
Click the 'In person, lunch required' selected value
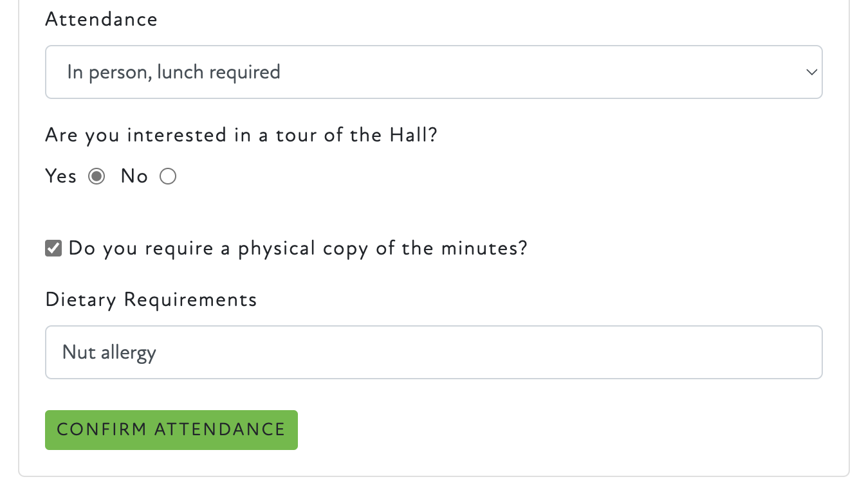tap(174, 72)
